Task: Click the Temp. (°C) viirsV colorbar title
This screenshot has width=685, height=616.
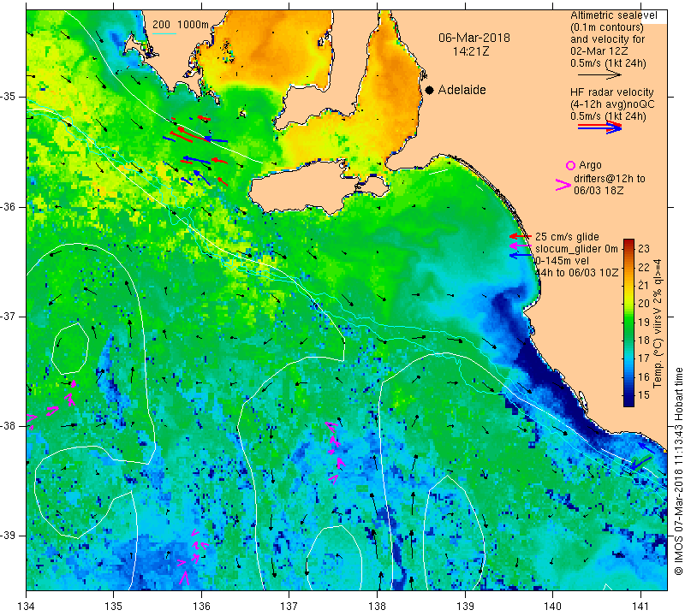Action: [658, 323]
